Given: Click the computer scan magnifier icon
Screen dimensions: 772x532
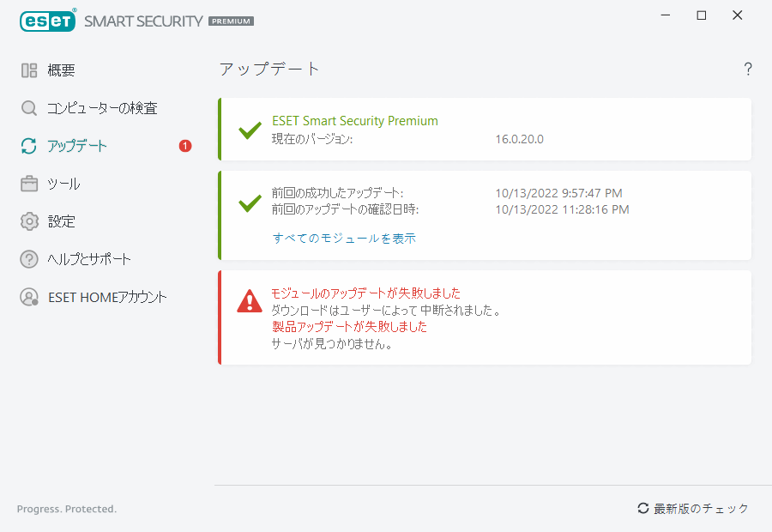Looking at the screenshot, I should point(29,108).
